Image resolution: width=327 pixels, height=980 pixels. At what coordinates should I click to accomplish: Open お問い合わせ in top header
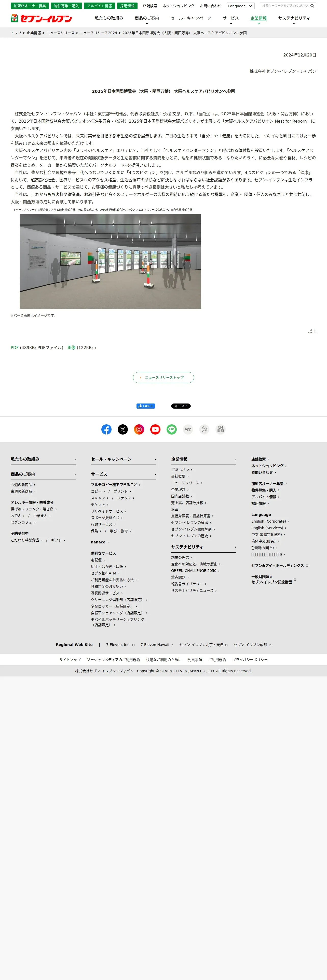(211, 6)
